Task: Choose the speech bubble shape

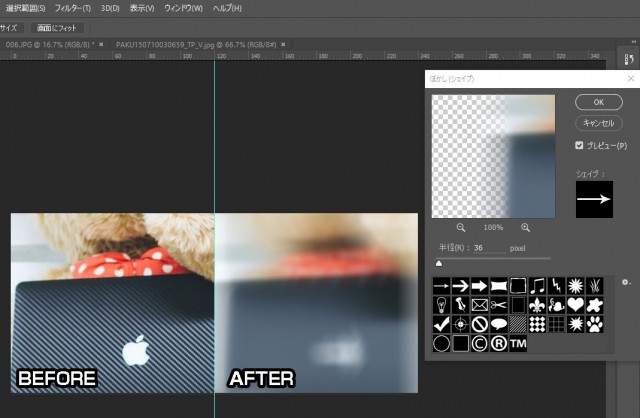Action: point(500,324)
